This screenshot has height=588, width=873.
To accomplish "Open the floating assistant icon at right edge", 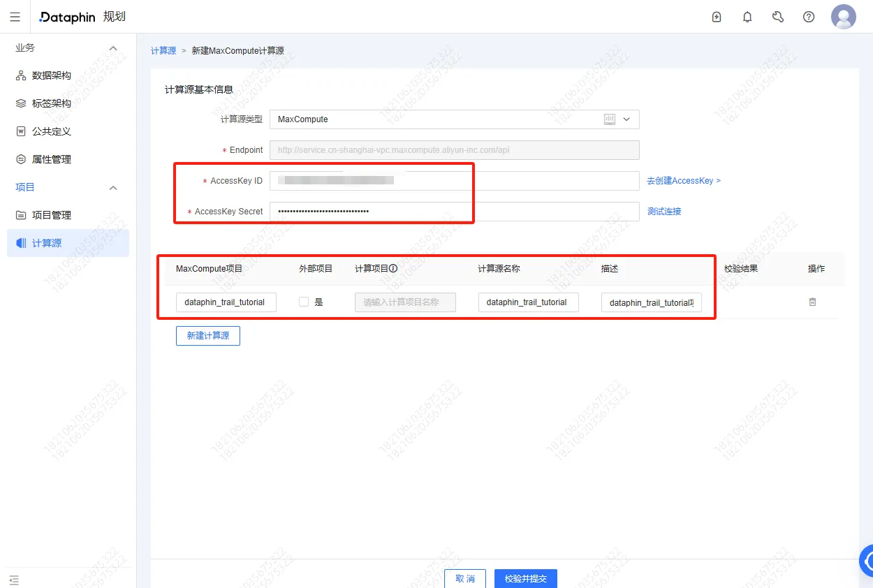I will pos(866,561).
